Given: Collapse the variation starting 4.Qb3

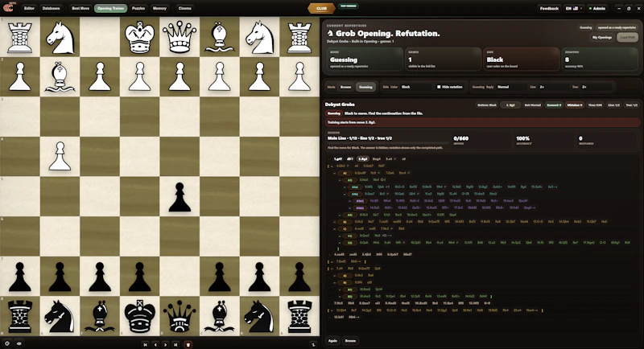Looking at the screenshot, I should [x=332, y=166].
